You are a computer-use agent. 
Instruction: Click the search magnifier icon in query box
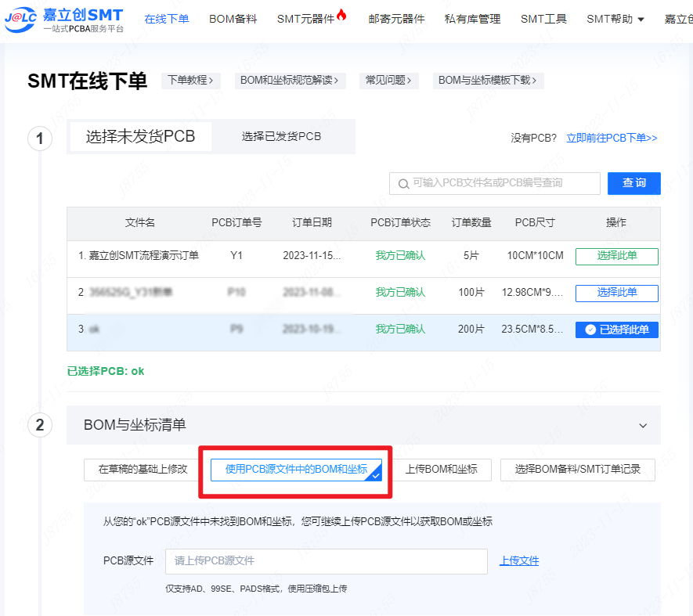(403, 184)
